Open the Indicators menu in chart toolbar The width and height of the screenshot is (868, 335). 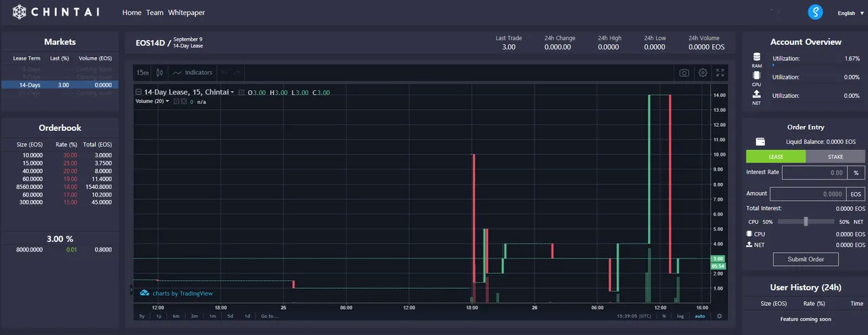coord(193,73)
